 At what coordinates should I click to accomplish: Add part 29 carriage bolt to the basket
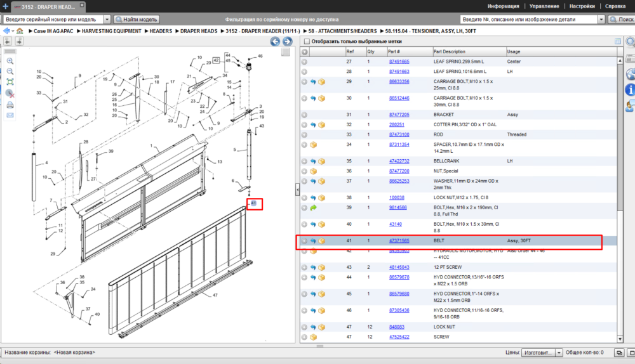(x=321, y=82)
